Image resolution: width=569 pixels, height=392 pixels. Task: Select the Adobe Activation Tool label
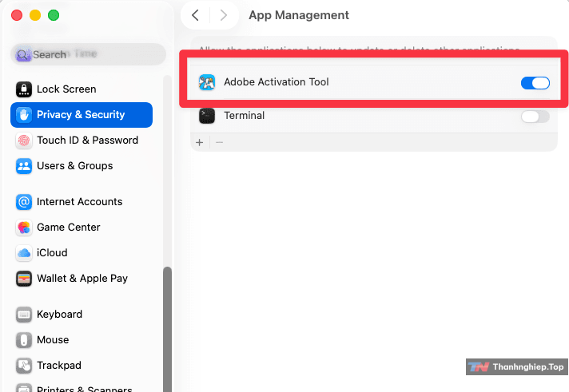(277, 82)
